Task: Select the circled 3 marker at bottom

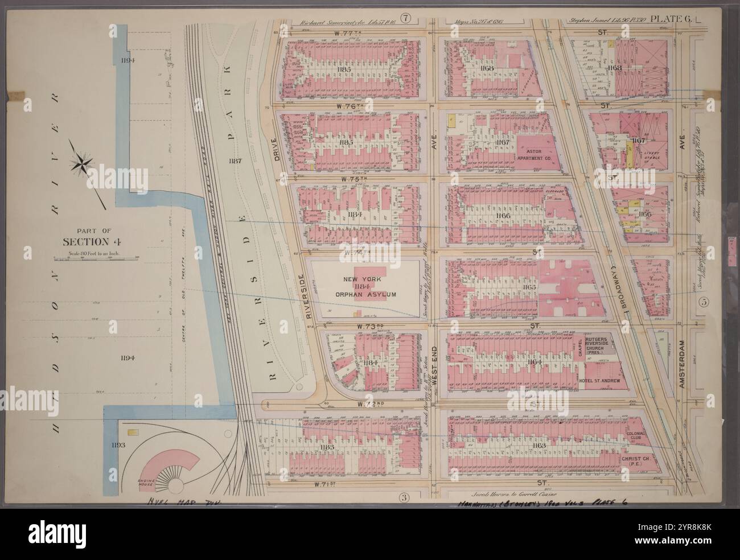Action: [x=405, y=498]
